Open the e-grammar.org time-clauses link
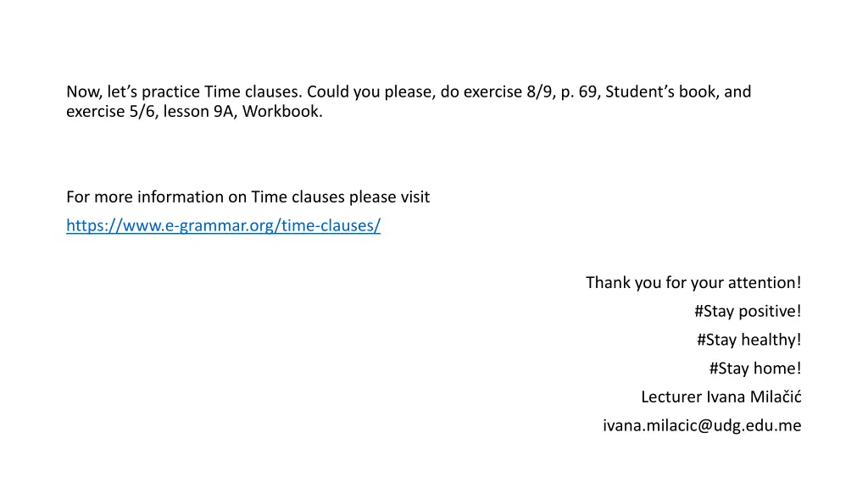868x488 pixels. [223, 226]
